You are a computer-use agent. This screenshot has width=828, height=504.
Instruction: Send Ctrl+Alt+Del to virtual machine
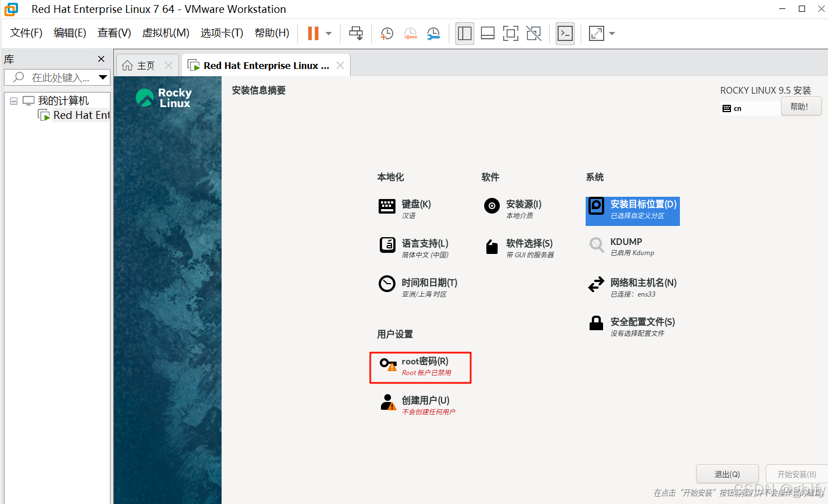coord(356,34)
